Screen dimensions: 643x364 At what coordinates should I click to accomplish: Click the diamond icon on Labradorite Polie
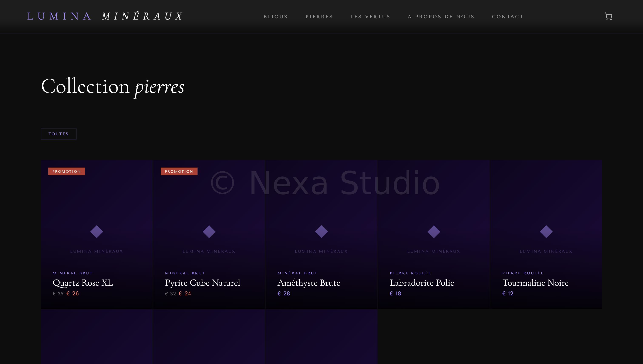[x=434, y=231]
